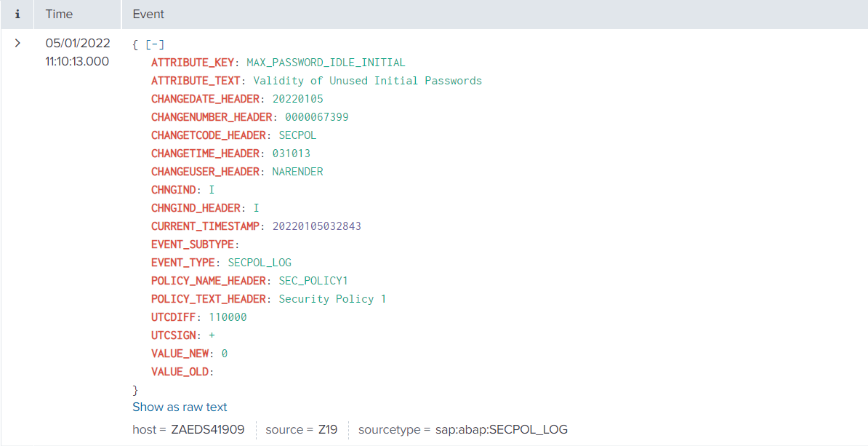Select CHANGENUMBER_HEADER value 0000067399

coord(316,117)
